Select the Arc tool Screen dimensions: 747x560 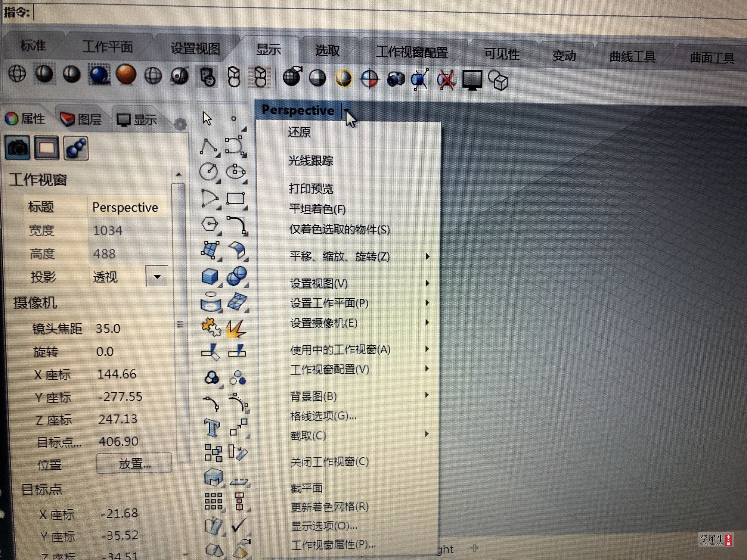click(210, 198)
